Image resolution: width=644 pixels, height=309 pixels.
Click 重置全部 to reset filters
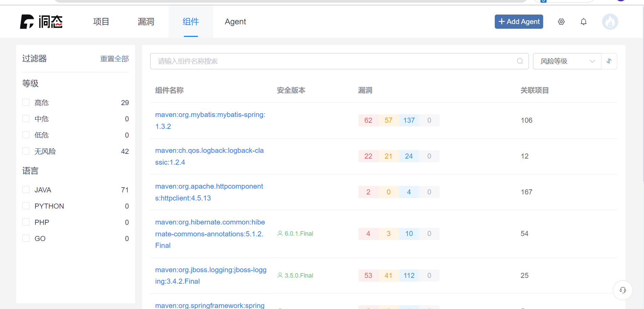tap(114, 59)
